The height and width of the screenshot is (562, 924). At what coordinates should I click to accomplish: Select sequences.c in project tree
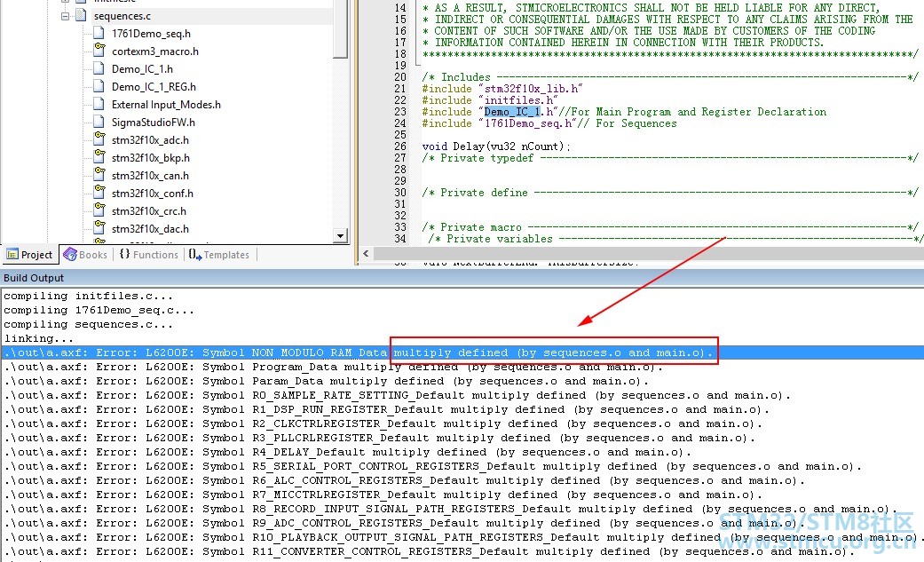tap(122, 16)
